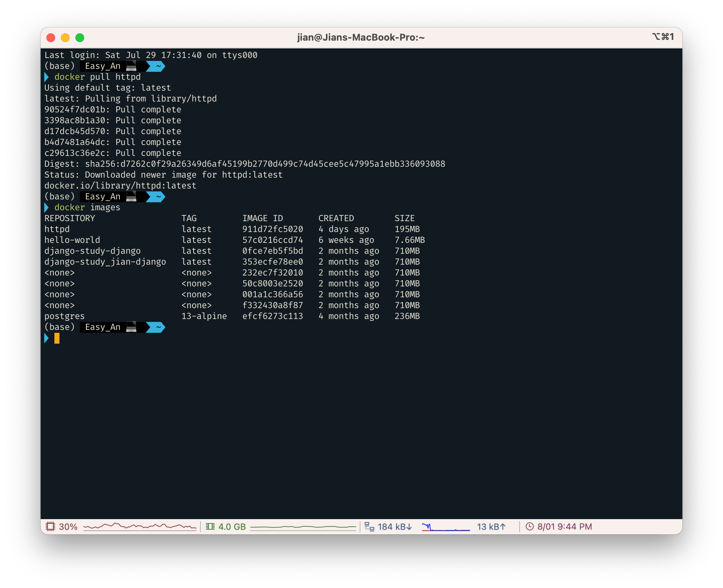
Task: Click layer c29613c36e2c Pull complete line
Action: coord(113,153)
